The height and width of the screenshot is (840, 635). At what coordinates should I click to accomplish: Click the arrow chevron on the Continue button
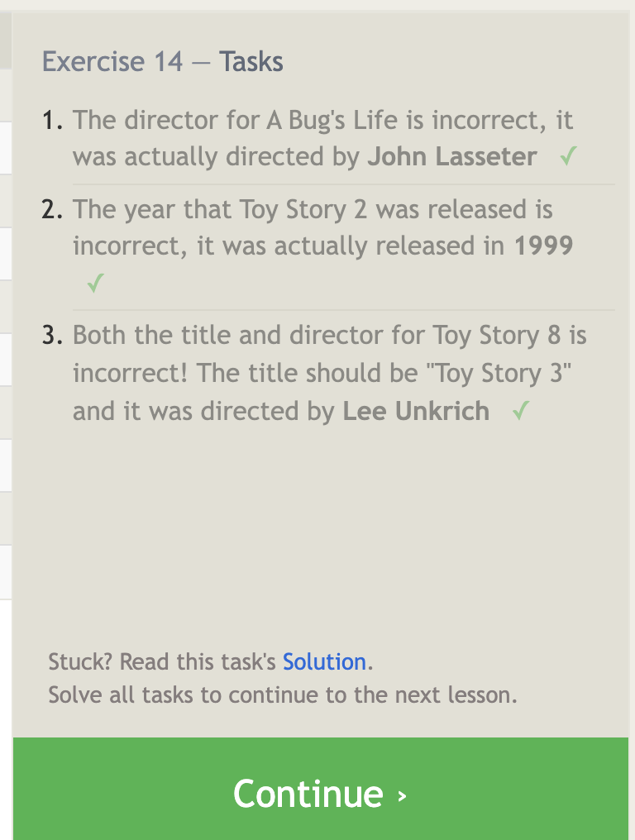tap(402, 795)
